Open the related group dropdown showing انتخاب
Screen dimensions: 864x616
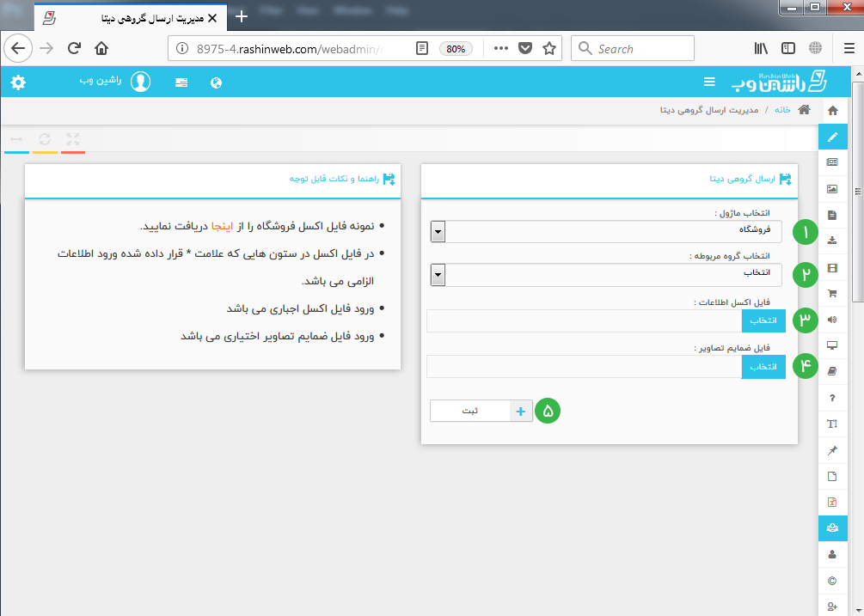(x=605, y=275)
